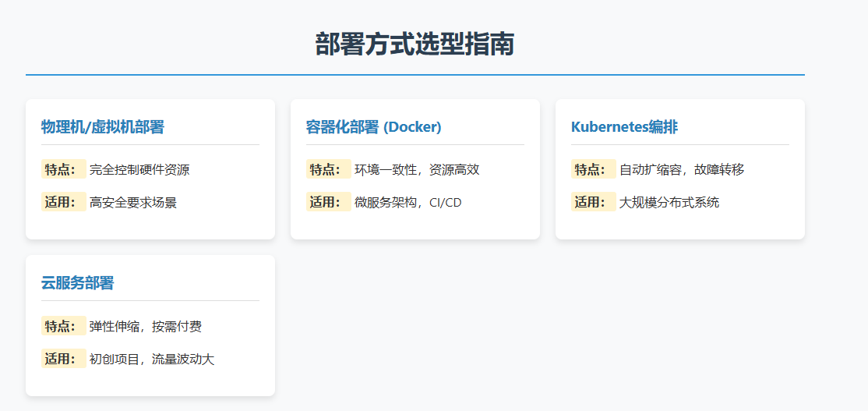Click the text 弹性伸缩，按需付费

pos(146,326)
